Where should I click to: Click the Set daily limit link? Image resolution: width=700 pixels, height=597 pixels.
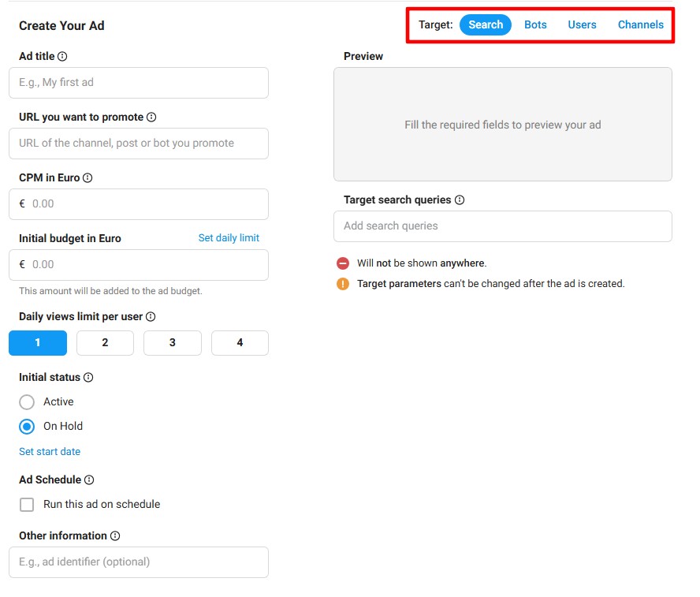(x=229, y=238)
